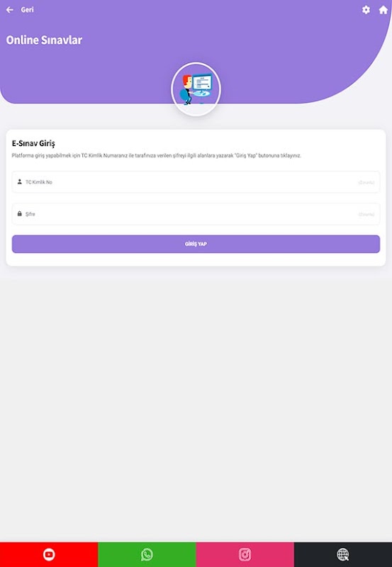
Task: Click the "Geri" back label
Action: click(x=27, y=10)
